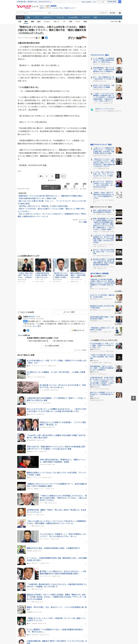Image resolution: width=138 pixels, height=644 pixels.
Task: Open Yahoo! JAPAN link in top bar
Action: pyautogui.click(x=86, y=2)
